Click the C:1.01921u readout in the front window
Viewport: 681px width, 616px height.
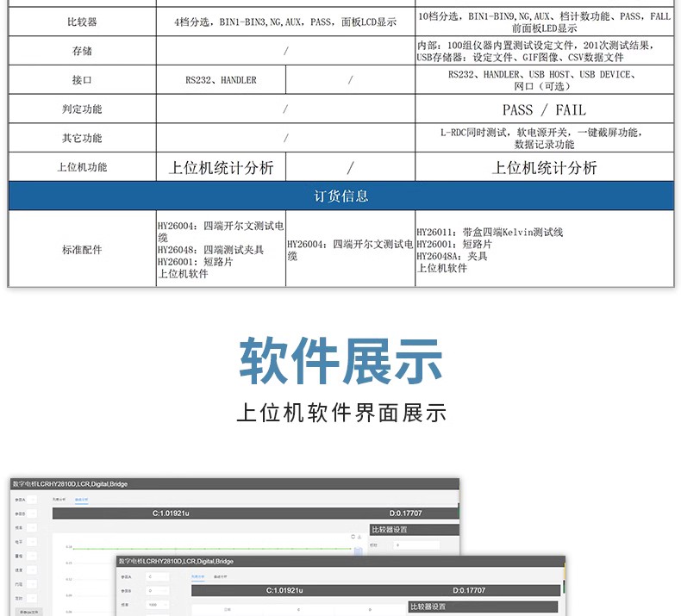pos(284,590)
